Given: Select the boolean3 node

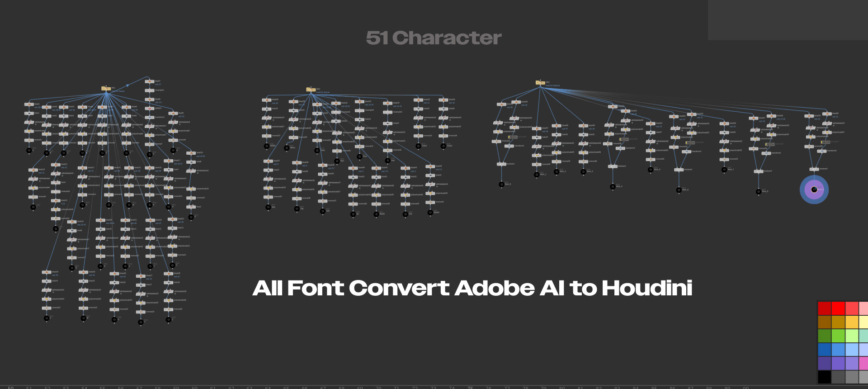Looking at the screenshot, I should pos(679,170).
